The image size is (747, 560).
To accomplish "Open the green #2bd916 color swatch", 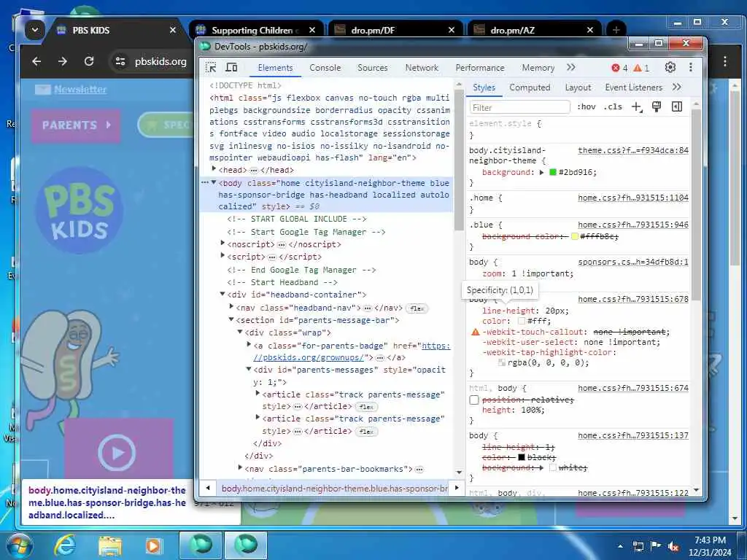I will point(553,172).
